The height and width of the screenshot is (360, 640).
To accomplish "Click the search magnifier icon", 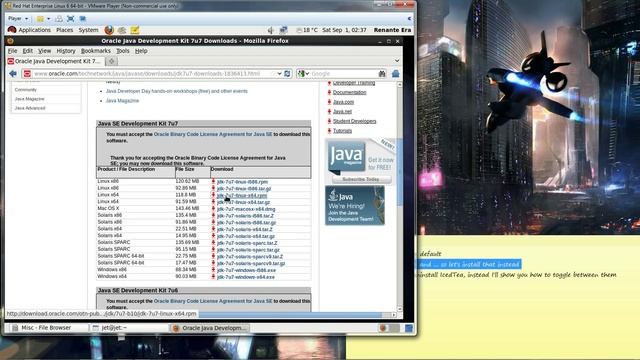I will pos(382,73).
